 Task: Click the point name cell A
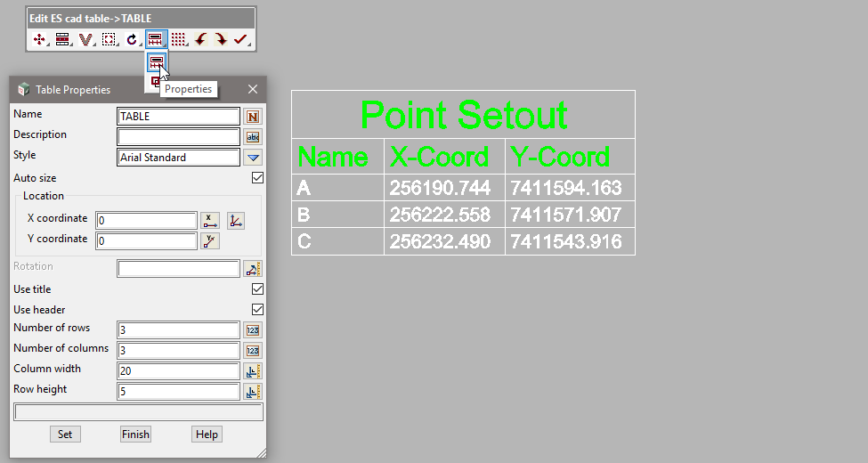point(337,188)
